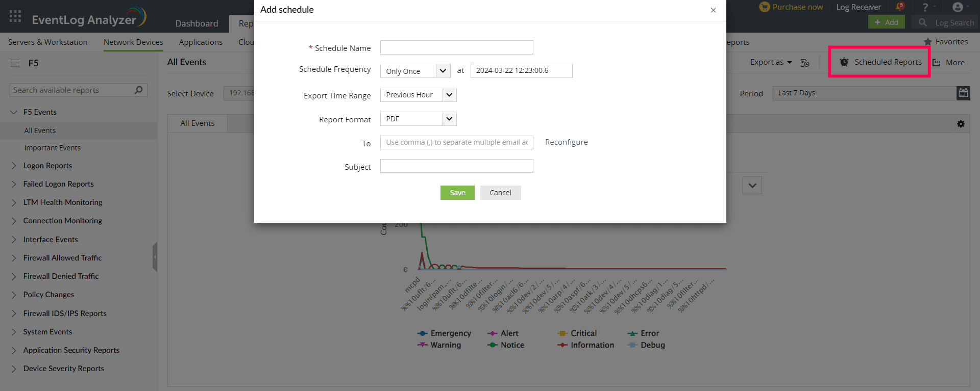The image size is (980, 391).
Task: Expand the Connection Monitoring node
Action: [x=14, y=221]
